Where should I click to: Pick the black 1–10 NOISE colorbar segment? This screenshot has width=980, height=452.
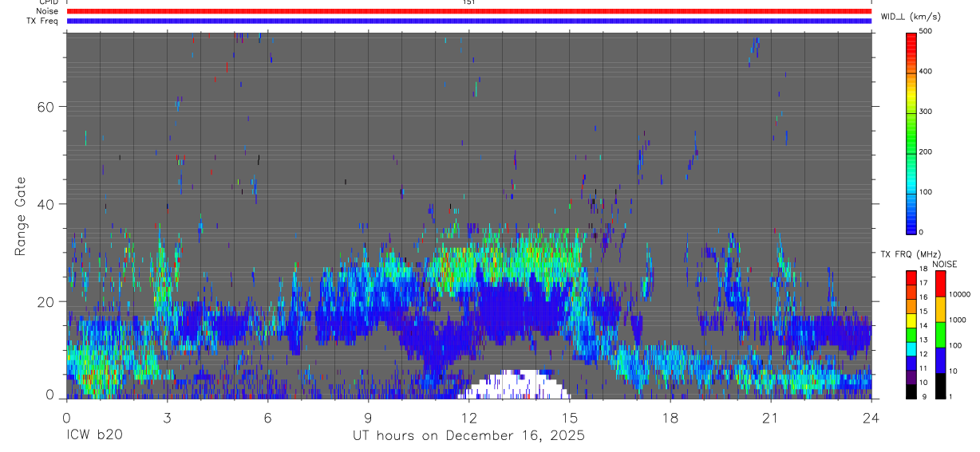(x=941, y=385)
